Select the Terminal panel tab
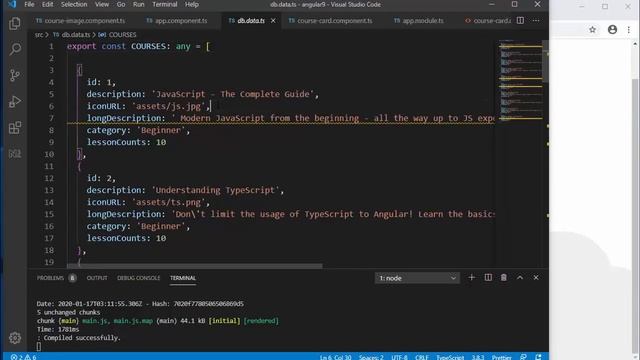The height and width of the screenshot is (360, 640). pyautogui.click(x=183, y=278)
